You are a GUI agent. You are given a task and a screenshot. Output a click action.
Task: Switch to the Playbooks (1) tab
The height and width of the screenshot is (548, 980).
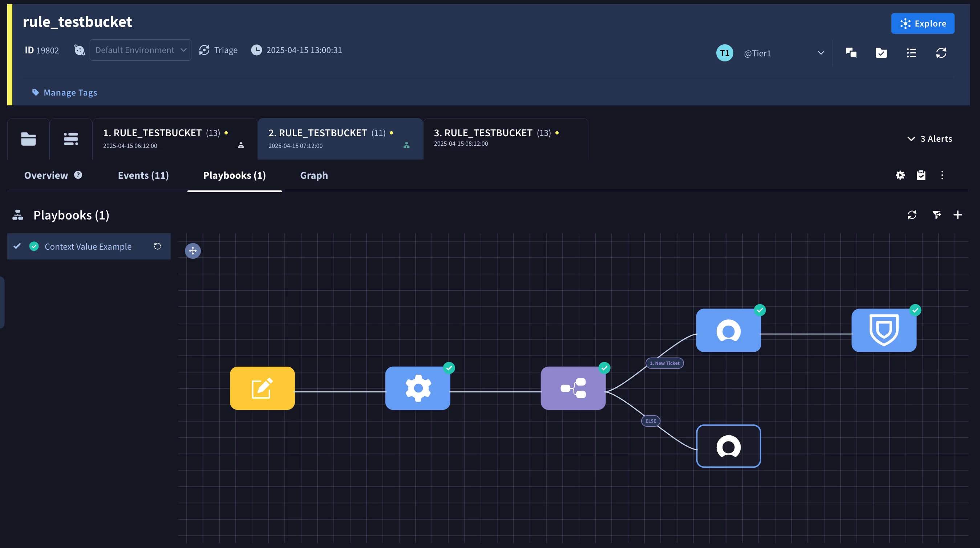pos(234,175)
